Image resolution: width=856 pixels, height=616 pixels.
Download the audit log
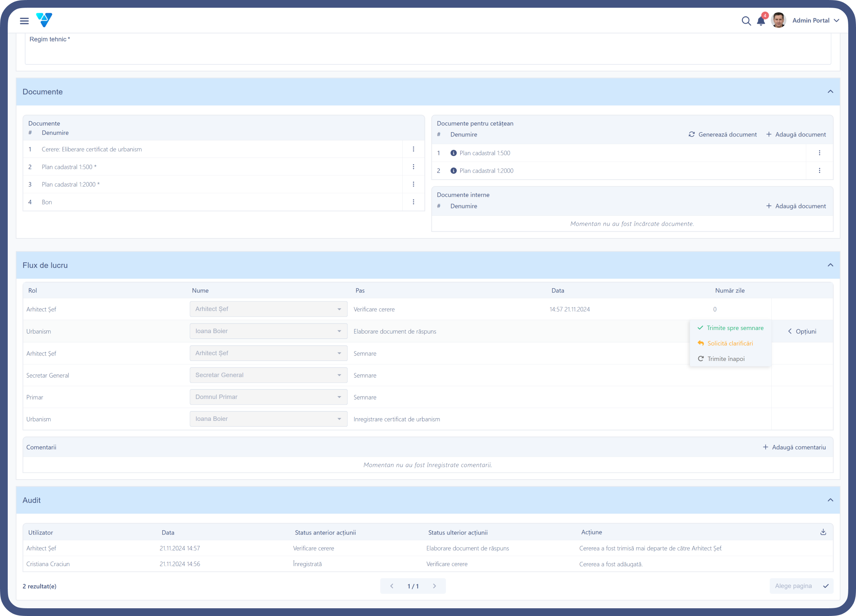coord(824,532)
